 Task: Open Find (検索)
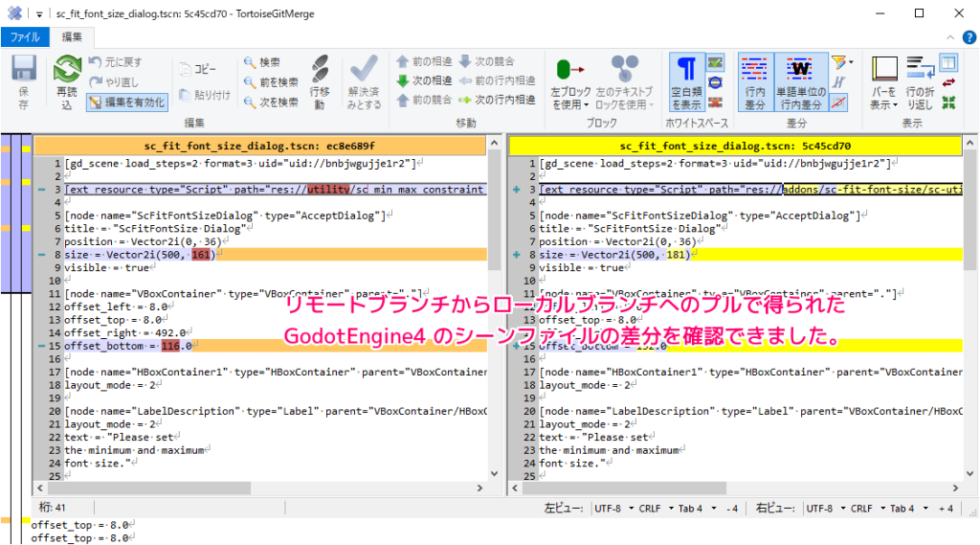click(262, 62)
